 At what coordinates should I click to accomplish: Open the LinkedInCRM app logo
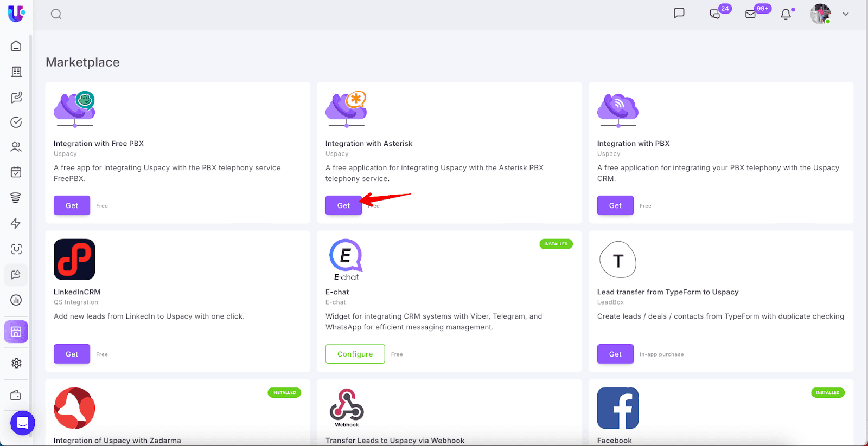(x=74, y=260)
